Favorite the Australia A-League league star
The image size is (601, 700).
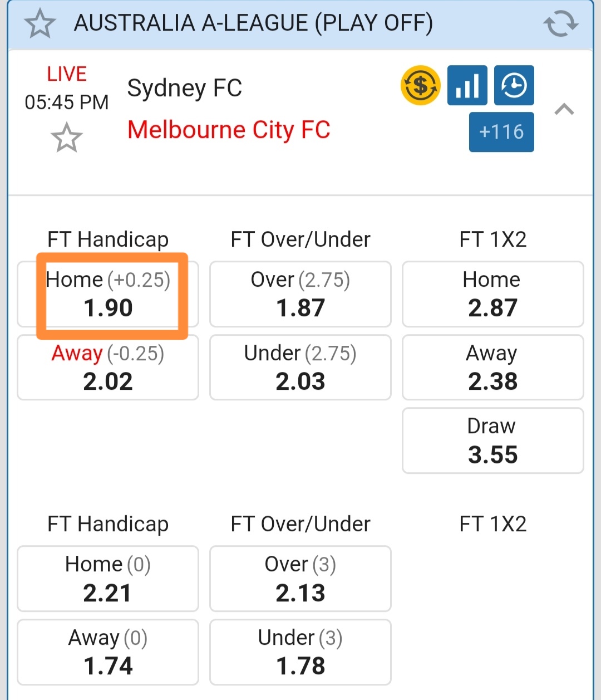click(x=40, y=24)
